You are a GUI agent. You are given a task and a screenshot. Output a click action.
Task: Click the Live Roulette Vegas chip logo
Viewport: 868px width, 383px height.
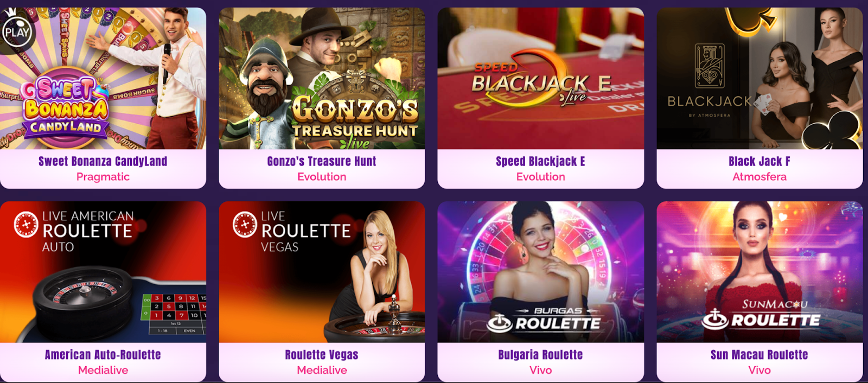[x=245, y=225]
